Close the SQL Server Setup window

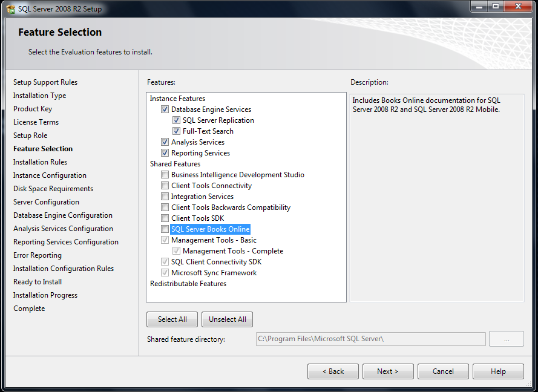pyautogui.click(x=519, y=7)
